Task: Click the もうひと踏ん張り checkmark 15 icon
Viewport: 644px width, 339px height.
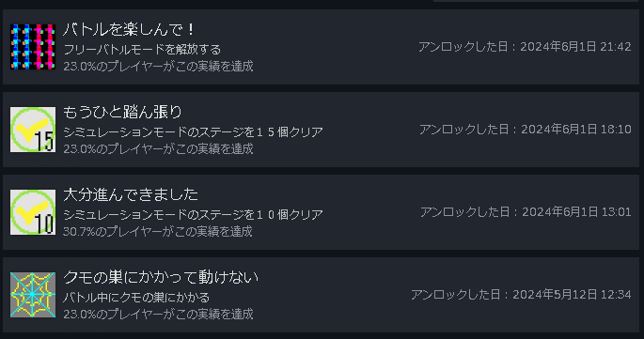Action: (x=33, y=130)
